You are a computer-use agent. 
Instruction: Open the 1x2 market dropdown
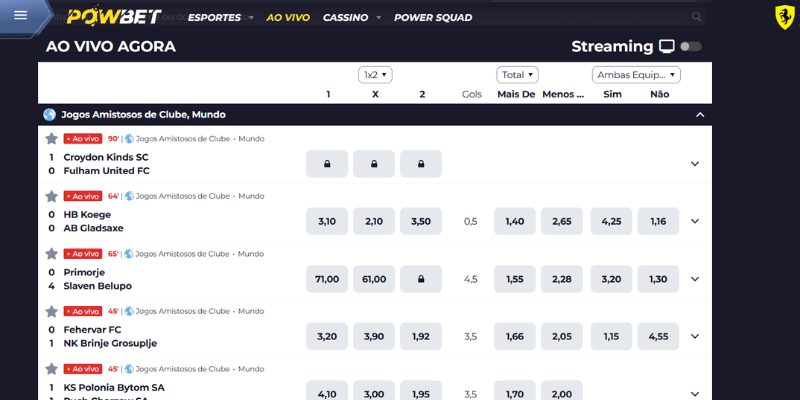[x=375, y=74]
